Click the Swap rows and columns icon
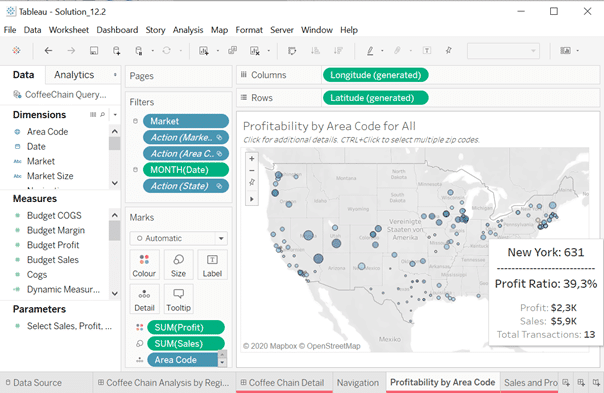The height and width of the screenshot is (393, 604). click(292, 50)
